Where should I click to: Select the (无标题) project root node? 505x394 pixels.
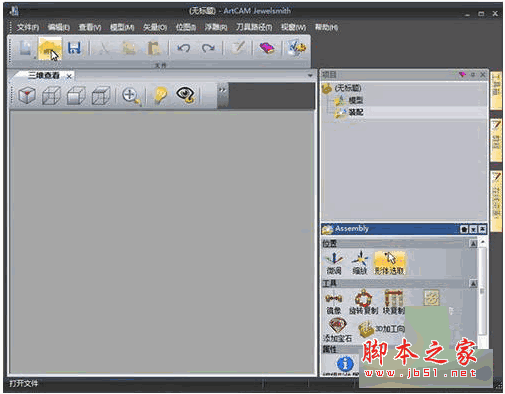point(348,88)
